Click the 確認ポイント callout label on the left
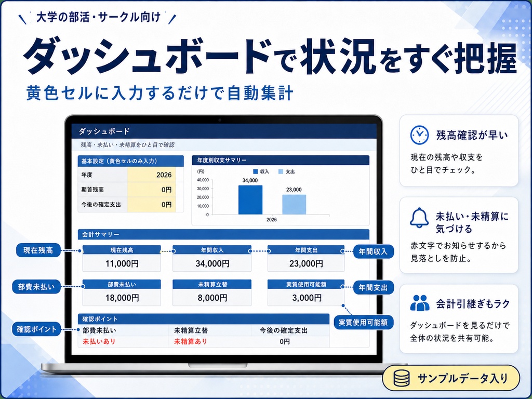The width and height of the screenshot is (532, 399). click(36, 329)
